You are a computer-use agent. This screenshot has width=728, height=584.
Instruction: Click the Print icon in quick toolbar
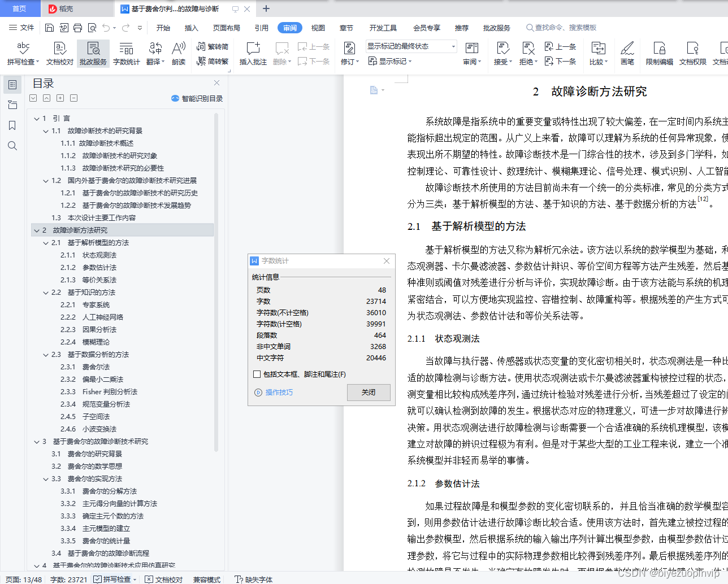tap(77, 28)
